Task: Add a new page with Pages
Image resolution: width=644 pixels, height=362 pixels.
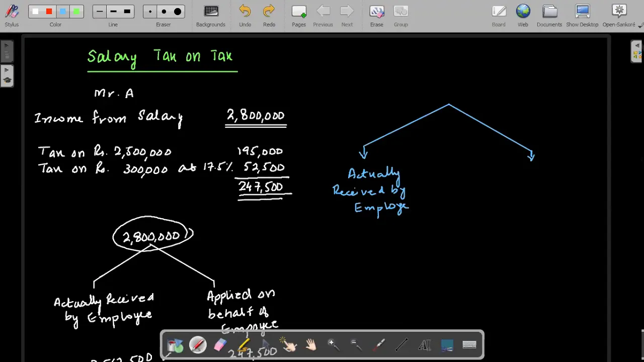Action: (x=299, y=16)
